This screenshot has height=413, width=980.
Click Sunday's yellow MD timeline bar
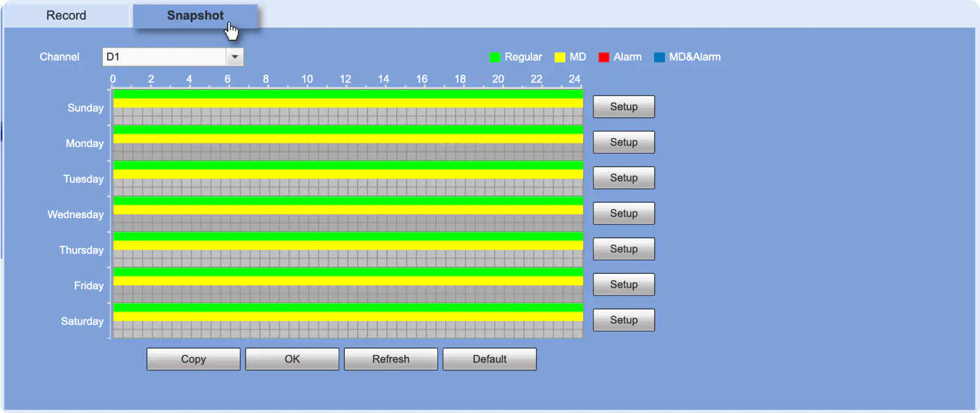tap(348, 103)
